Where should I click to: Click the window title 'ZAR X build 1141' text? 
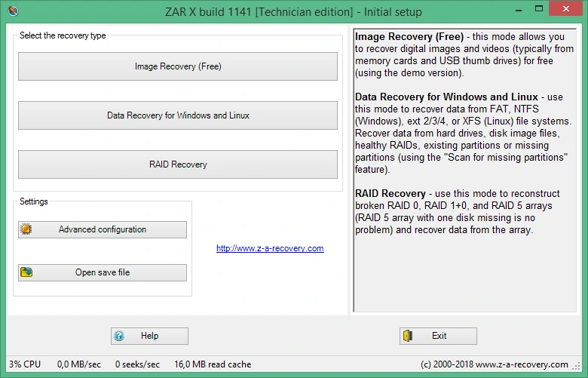coord(208,11)
